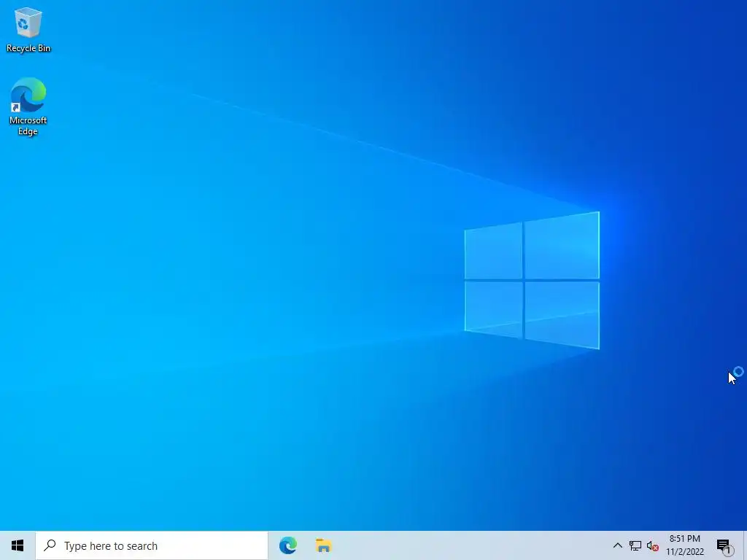Image resolution: width=747 pixels, height=560 pixels.
Task: Select the Microsoft Edge desktop shortcut
Action: [x=28, y=106]
